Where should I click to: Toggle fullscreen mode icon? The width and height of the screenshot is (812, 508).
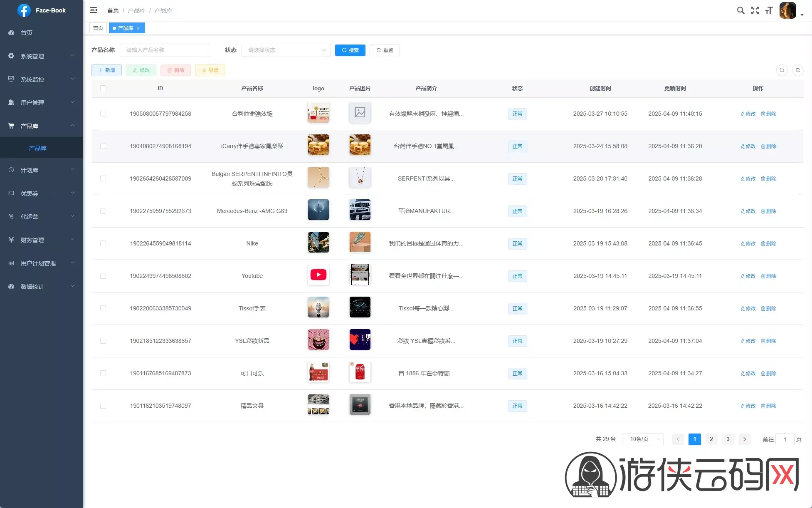[755, 10]
